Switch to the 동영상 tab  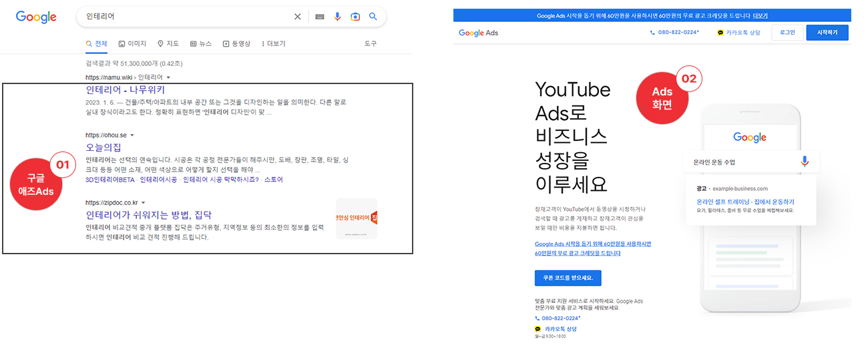pyautogui.click(x=237, y=43)
